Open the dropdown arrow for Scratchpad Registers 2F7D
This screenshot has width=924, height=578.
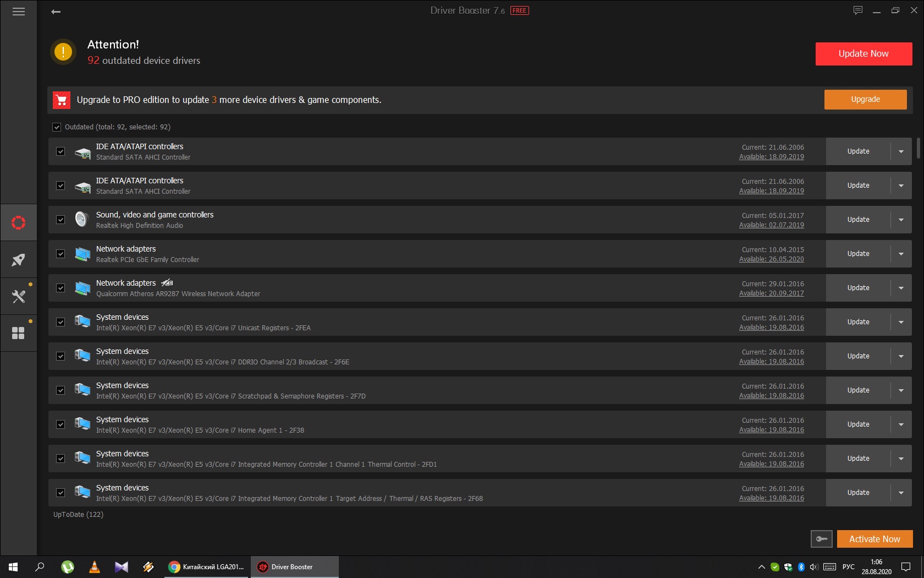(x=901, y=390)
